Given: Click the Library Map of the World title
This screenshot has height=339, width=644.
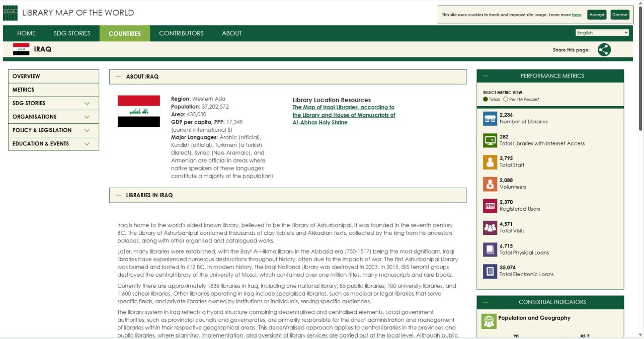Looking at the screenshot, I should point(78,13).
